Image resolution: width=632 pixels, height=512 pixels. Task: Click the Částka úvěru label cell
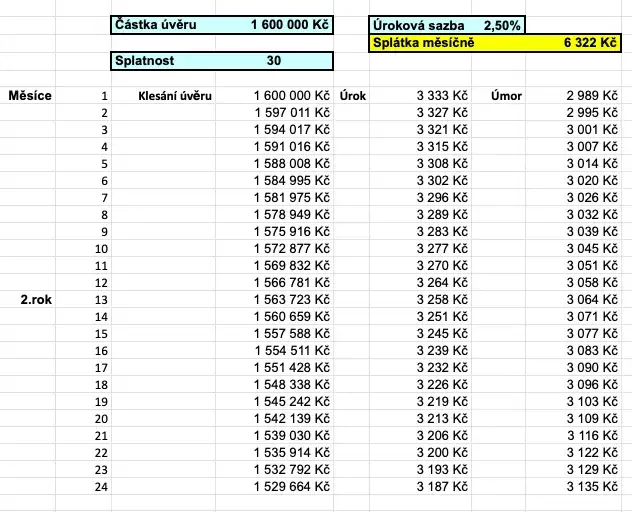tap(156, 25)
